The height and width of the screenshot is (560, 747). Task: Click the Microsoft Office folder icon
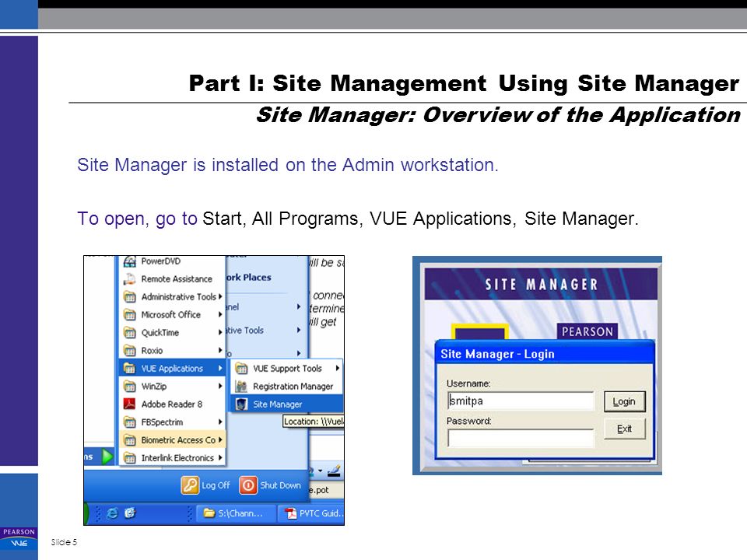click(130, 315)
